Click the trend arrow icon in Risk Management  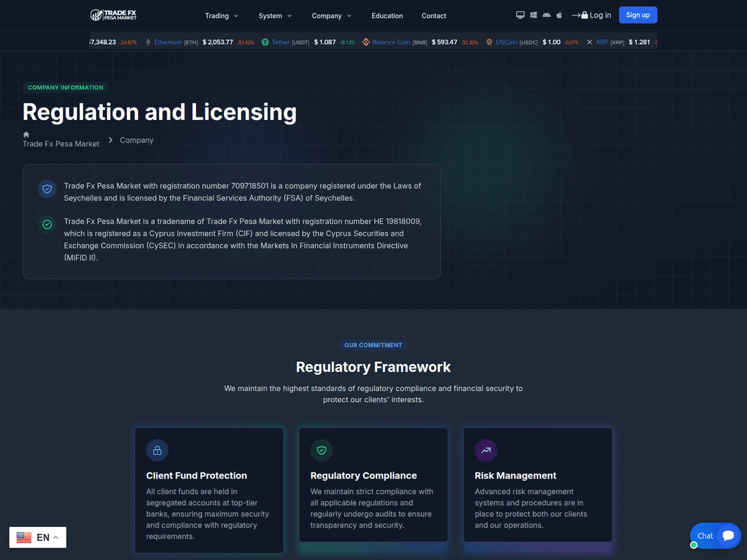click(x=486, y=450)
